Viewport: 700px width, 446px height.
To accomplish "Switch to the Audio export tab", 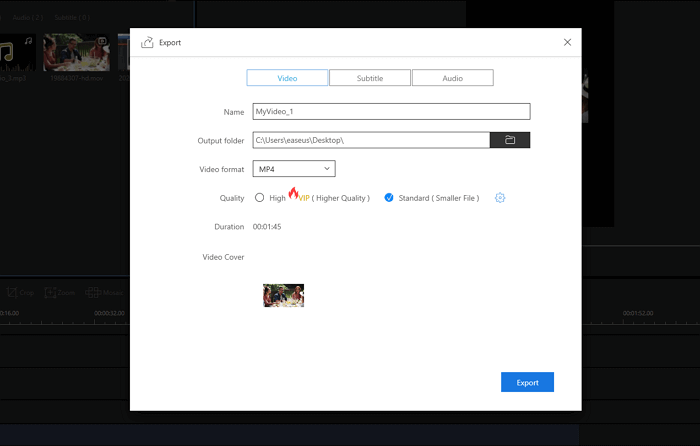I will click(452, 78).
